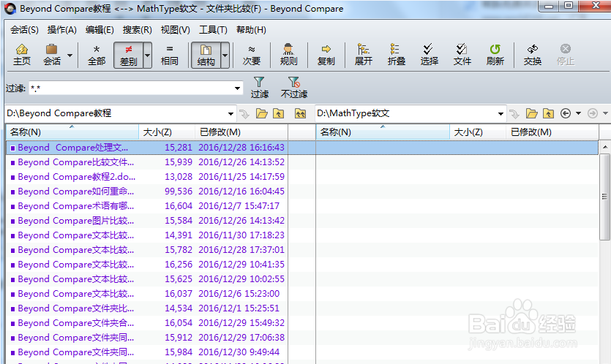Click left path field D:\Beyond Compare教程
Viewport: 611px width, 364px height.
point(116,113)
